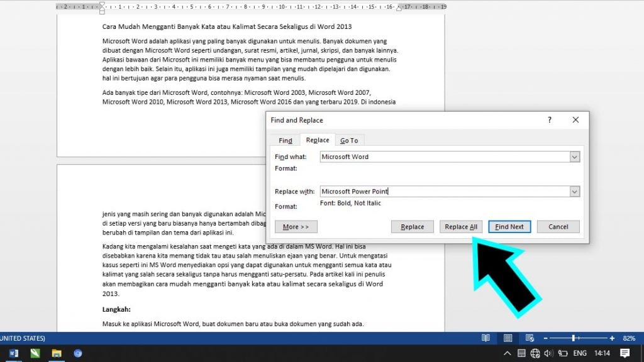Click the Find what text field

pyautogui.click(x=445, y=156)
